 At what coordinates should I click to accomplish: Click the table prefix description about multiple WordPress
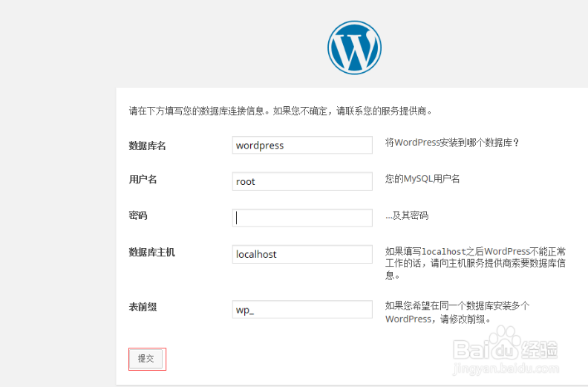pyautogui.click(x=457, y=312)
